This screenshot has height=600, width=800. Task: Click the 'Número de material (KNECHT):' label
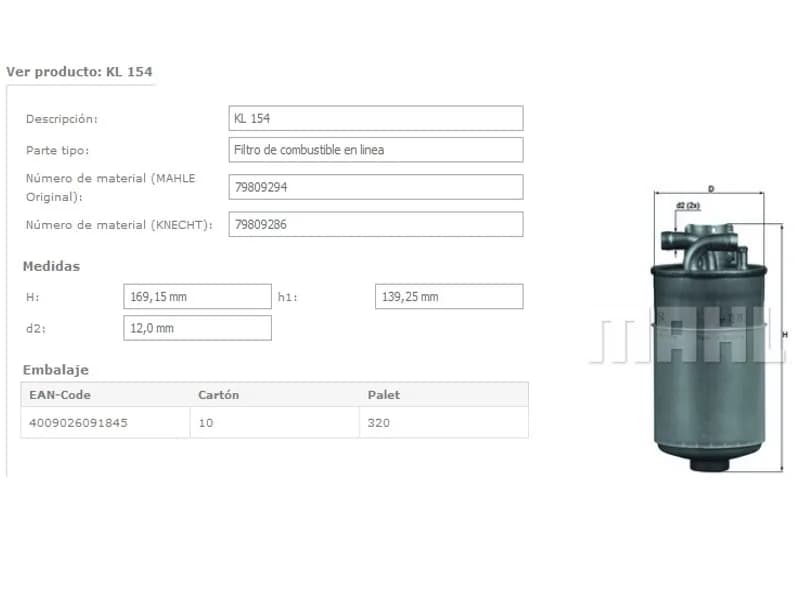pos(119,225)
